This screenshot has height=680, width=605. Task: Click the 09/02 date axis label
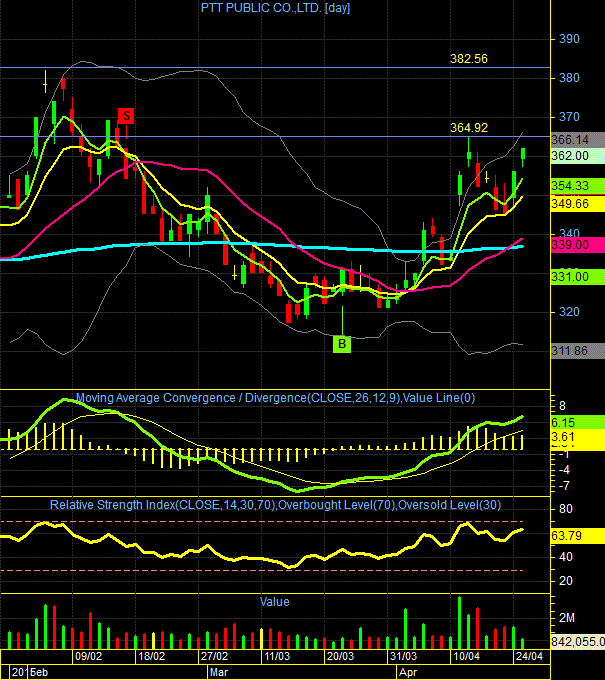(88, 656)
